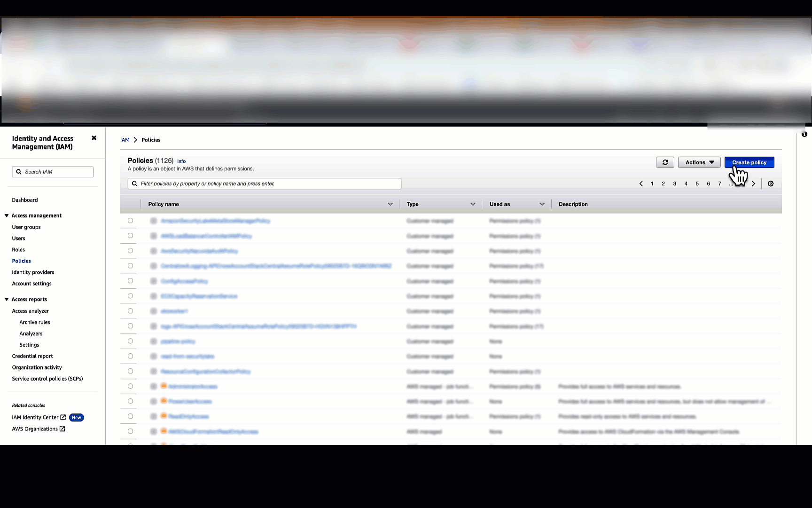Focus the Search IAM field
This screenshot has width=812, height=508.
click(x=53, y=172)
